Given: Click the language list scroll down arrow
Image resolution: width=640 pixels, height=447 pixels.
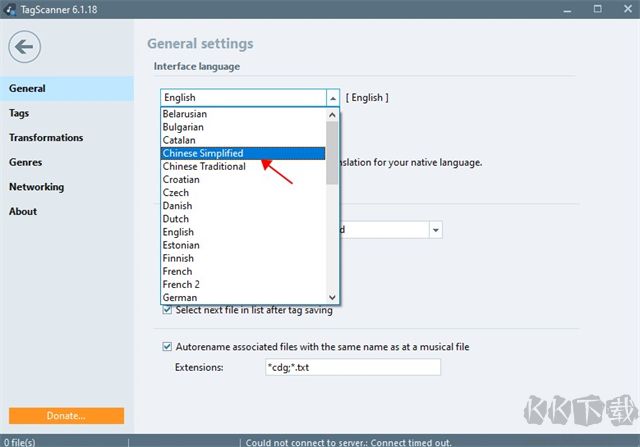Looking at the screenshot, I should 332,297.
